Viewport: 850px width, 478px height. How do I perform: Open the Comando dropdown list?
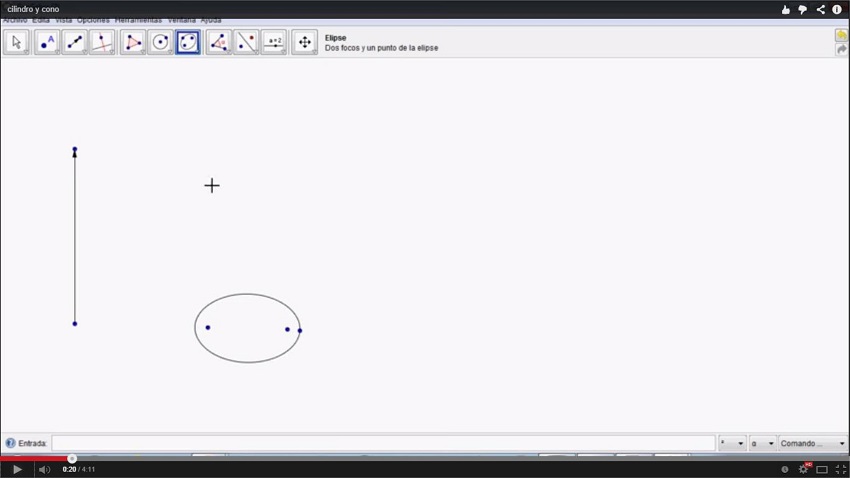pos(813,443)
